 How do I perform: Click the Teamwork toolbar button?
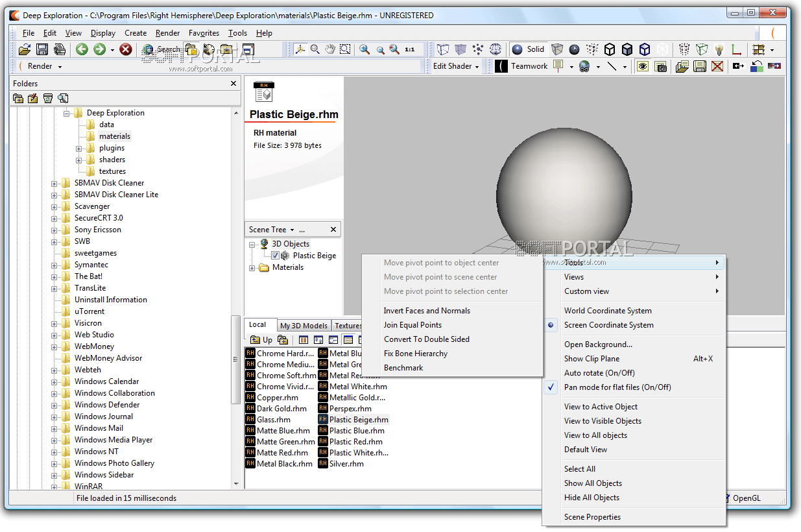pyautogui.click(x=522, y=66)
